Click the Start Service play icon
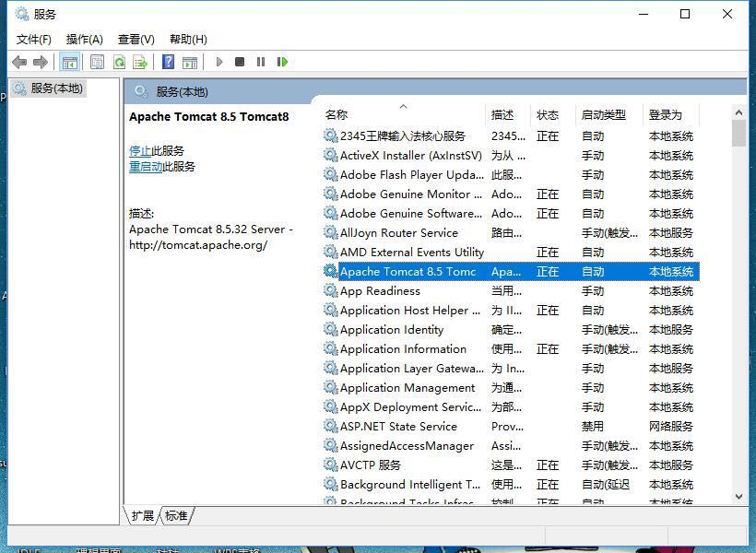The width and height of the screenshot is (756, 553). pyautogui.click(x=219, y=62)
